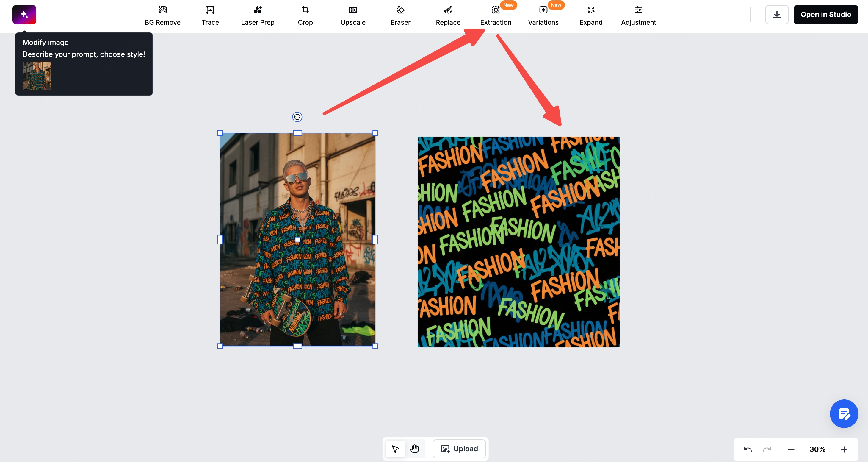Click the download icon button
Screen dimensions: 868x462
[777, 15]
